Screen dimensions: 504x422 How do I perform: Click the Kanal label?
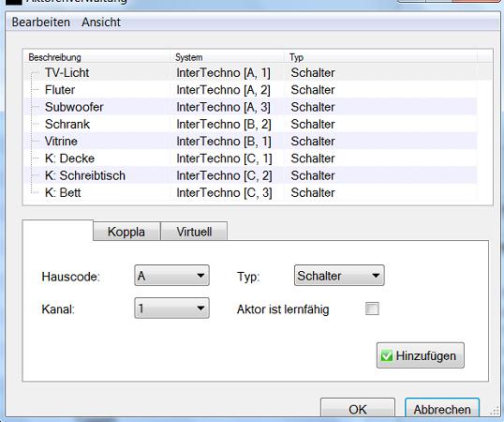tap(58, 309)
